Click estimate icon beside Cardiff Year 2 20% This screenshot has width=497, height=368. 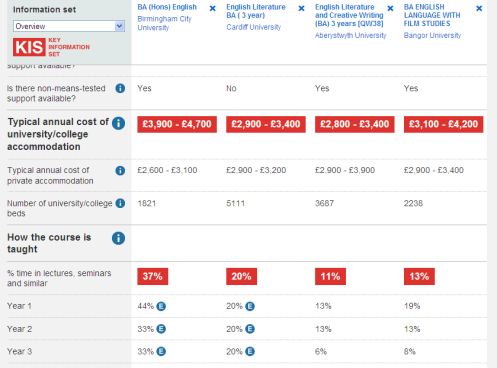tap(250, 329)
